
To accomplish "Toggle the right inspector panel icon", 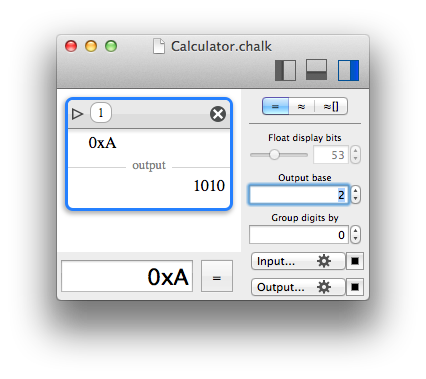I will click(348, 70).
